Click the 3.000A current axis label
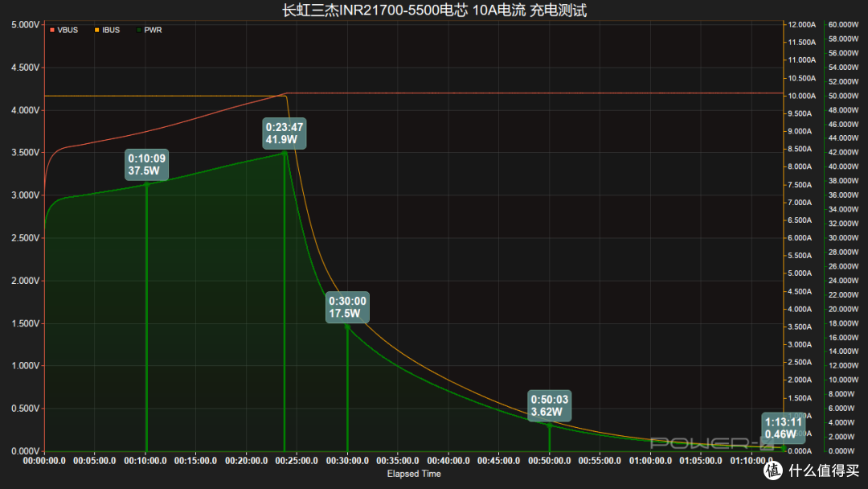 [x=800, y=344]
